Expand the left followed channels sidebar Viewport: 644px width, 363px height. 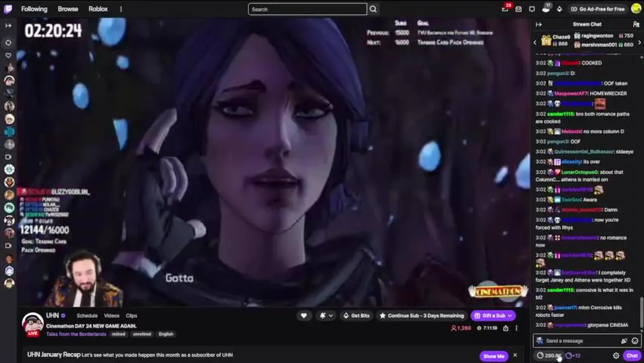(x=8, y=25)
